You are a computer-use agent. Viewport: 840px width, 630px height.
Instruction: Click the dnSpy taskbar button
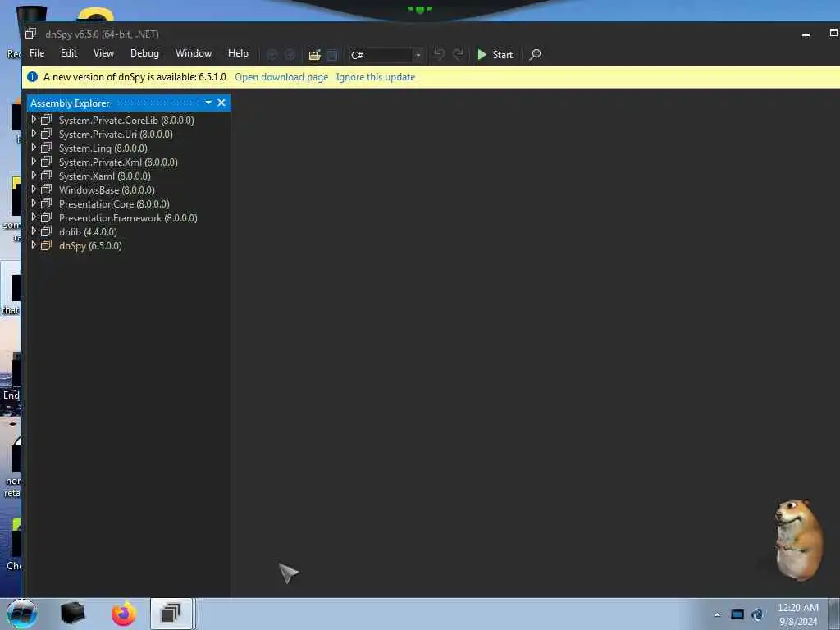[171, 614]
